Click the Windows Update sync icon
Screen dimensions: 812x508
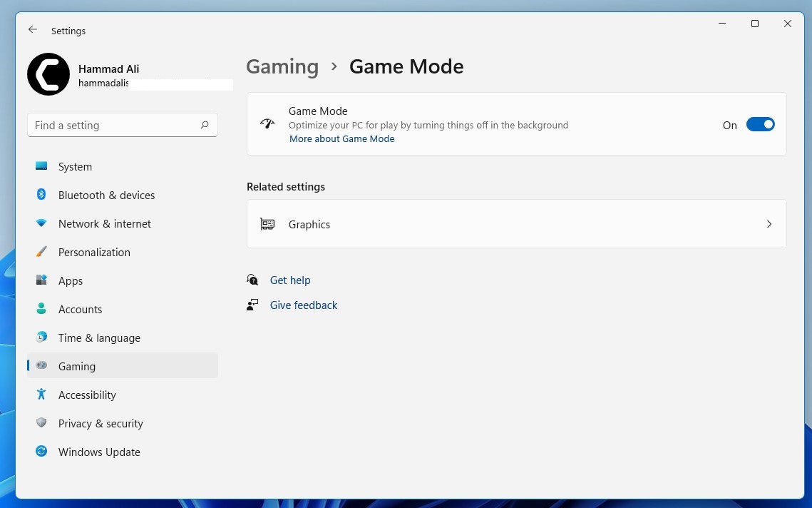pos(41,452)
